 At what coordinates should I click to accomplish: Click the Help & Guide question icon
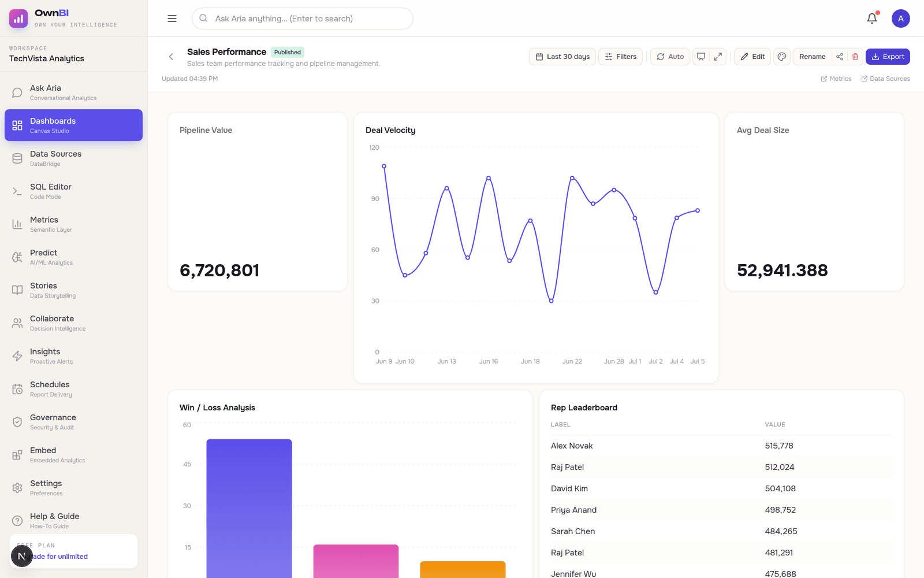pyautogui.click(x=17, y=521)
